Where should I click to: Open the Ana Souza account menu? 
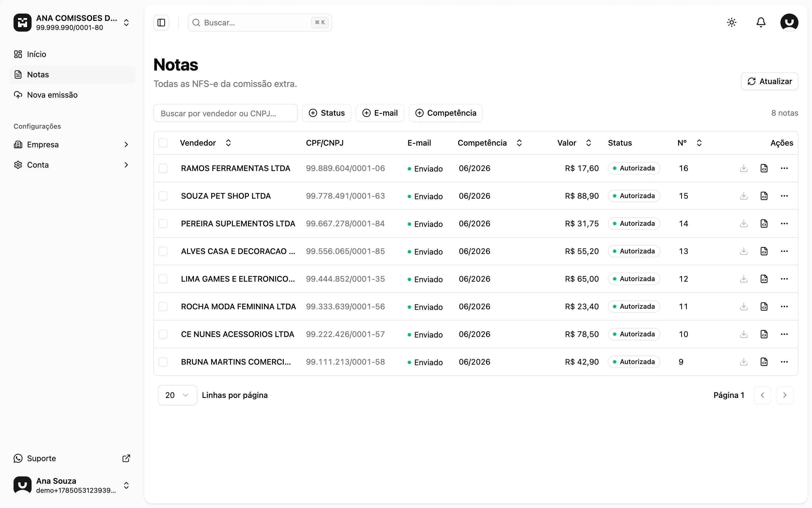(x=72, y=485)
